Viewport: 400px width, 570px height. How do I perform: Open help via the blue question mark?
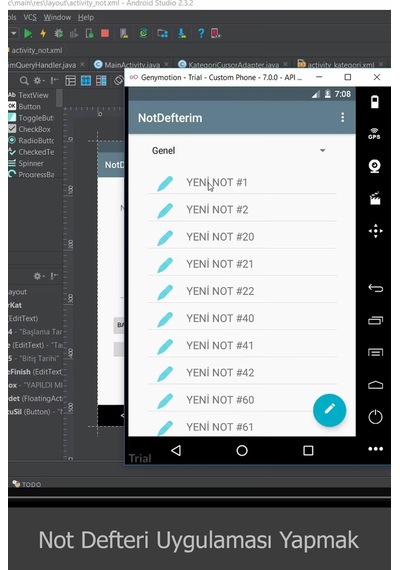[x=201, y=33]
